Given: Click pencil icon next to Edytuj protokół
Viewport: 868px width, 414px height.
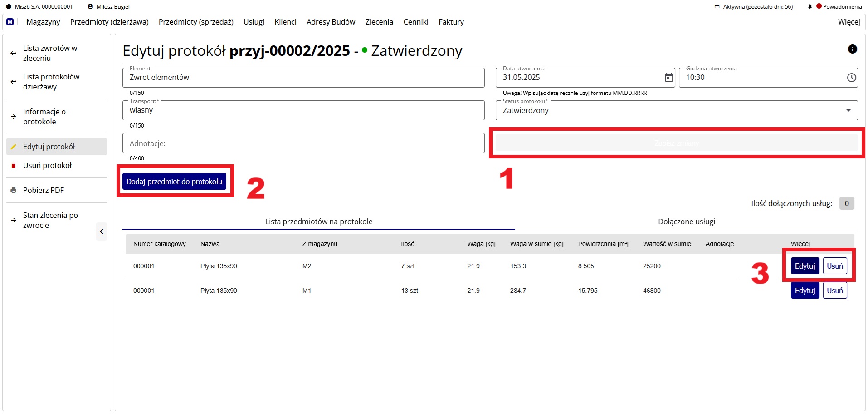Looking at the screenshot, I should [14, 147].
